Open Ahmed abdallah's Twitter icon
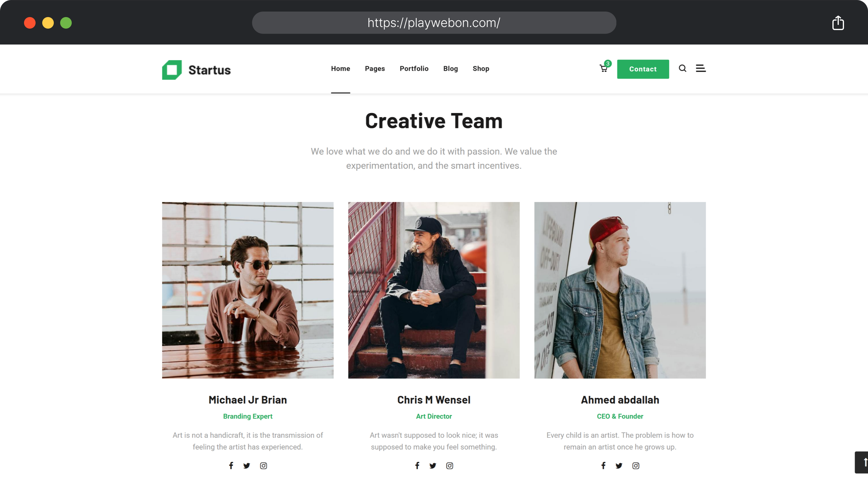The image size is (868, 488). [619, 466]
